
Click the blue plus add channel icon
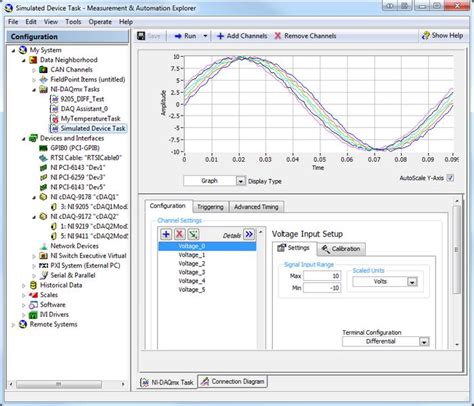pyautogui.click(x=166, y=234)
